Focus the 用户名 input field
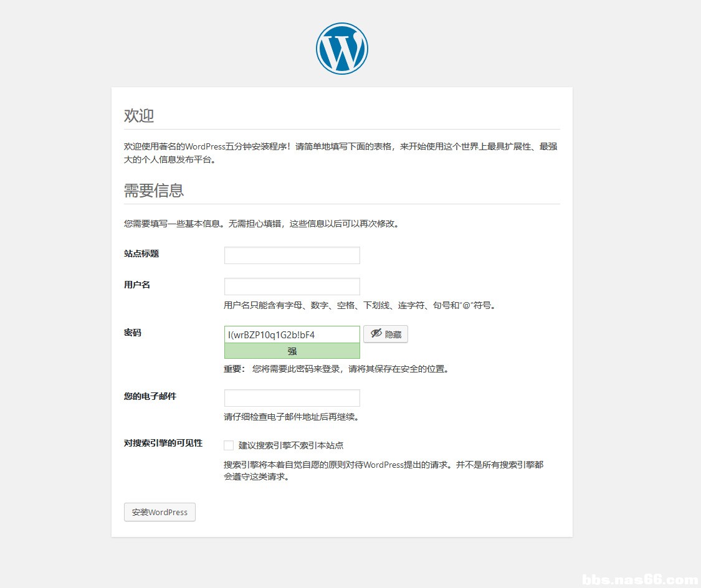The height and width of the screenshot is (588, 701). click(x=292, y=287)
